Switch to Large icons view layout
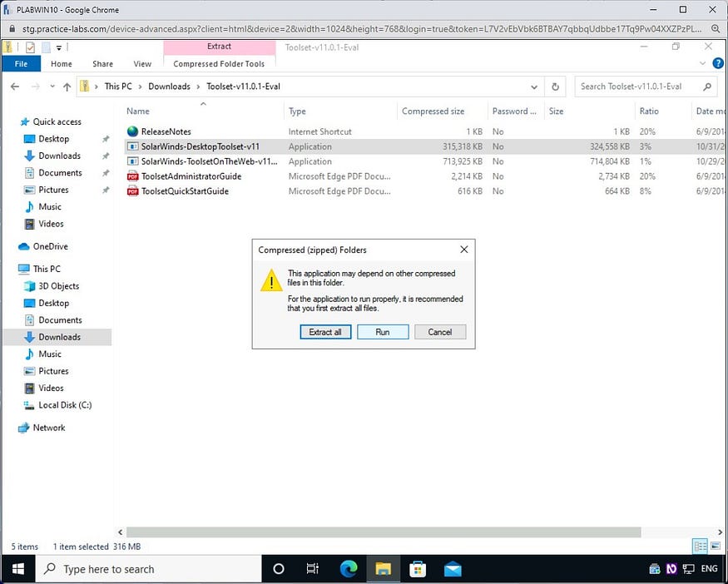728x584 pixels. click(715, 547)
